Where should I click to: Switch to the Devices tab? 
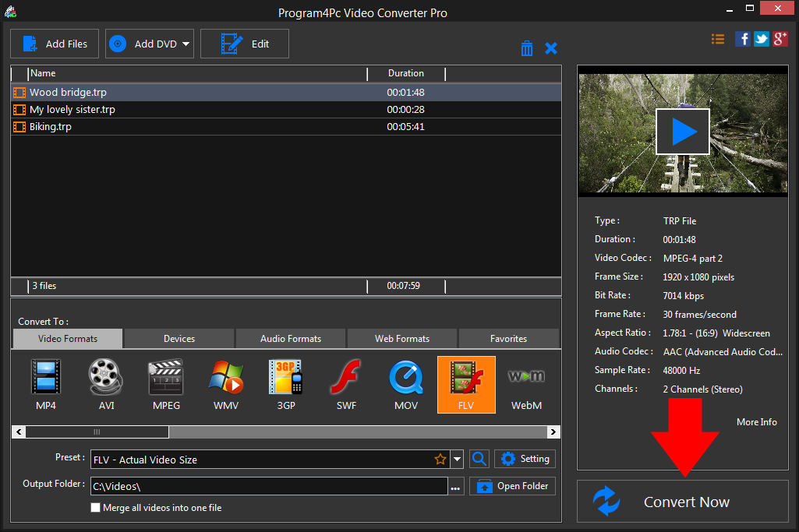pyautogui.click(x=178, y=338)
